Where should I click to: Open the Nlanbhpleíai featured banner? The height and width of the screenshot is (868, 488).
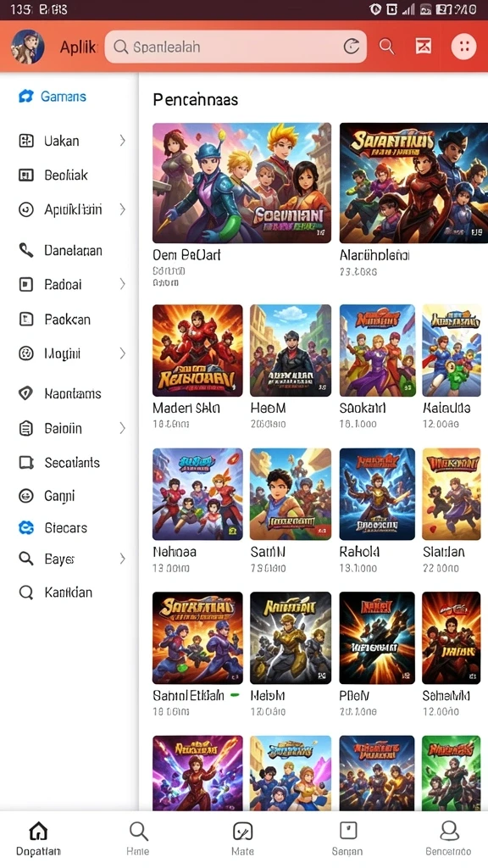413,183
